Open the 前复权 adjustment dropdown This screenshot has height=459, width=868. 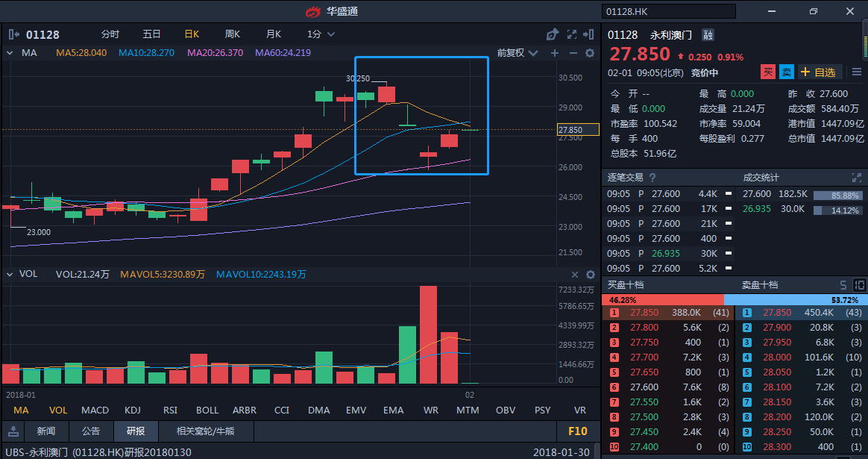517,53
